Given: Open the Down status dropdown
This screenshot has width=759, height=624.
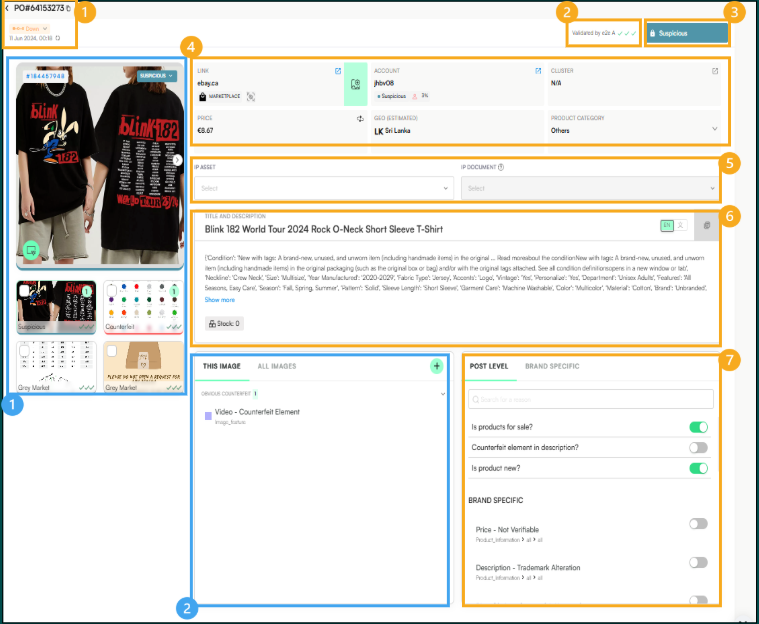Looking at the screenshot, I should pos(29,29).
